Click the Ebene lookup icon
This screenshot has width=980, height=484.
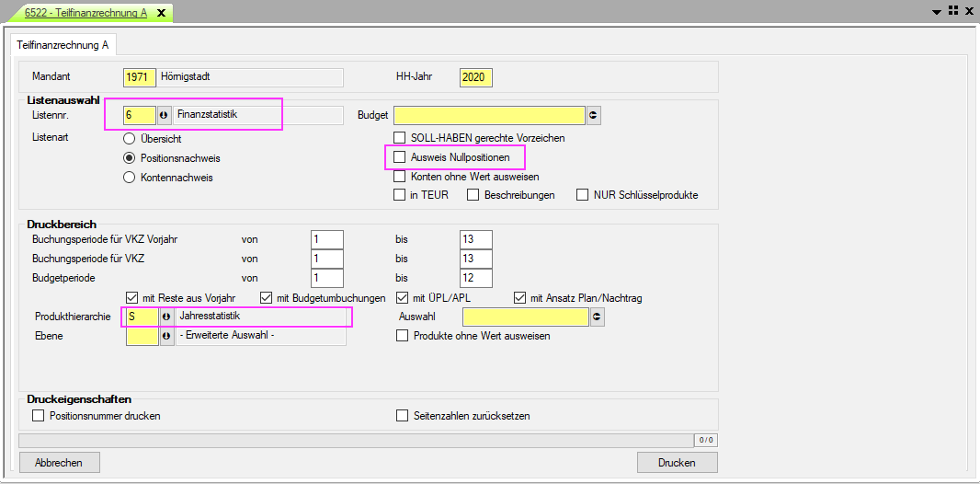[x=165, y=337]
